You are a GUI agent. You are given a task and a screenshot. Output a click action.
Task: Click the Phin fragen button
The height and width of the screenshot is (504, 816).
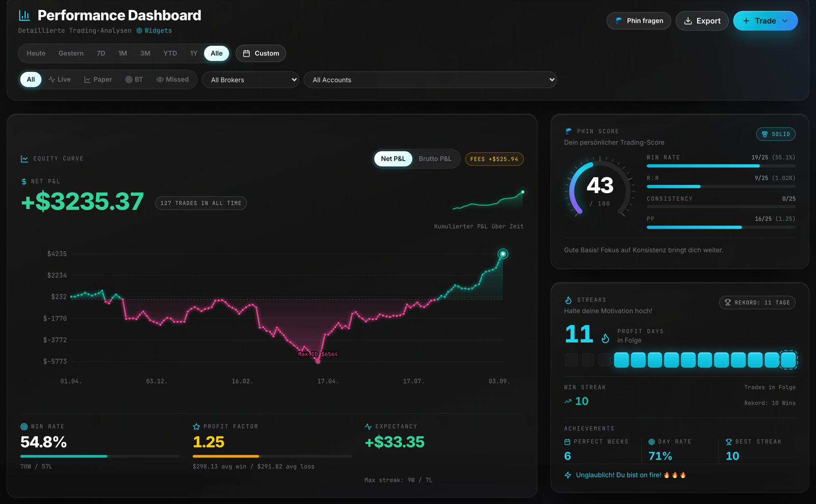pos(639,21)
